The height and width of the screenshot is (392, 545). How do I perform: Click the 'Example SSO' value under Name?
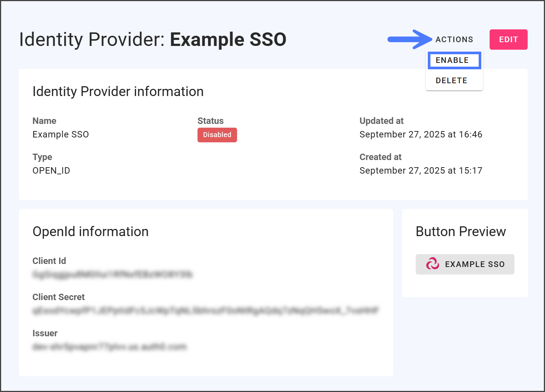click(61, 134)
